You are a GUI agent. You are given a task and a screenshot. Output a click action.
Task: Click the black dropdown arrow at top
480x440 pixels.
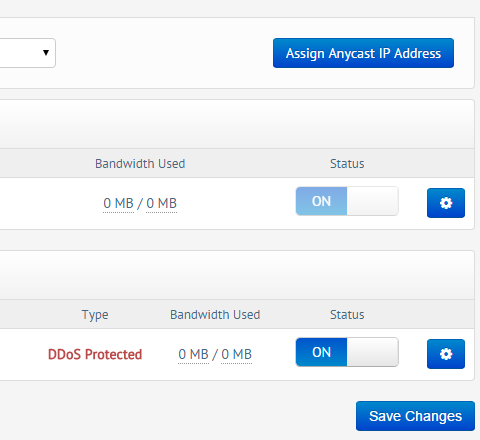click(46, 52)
